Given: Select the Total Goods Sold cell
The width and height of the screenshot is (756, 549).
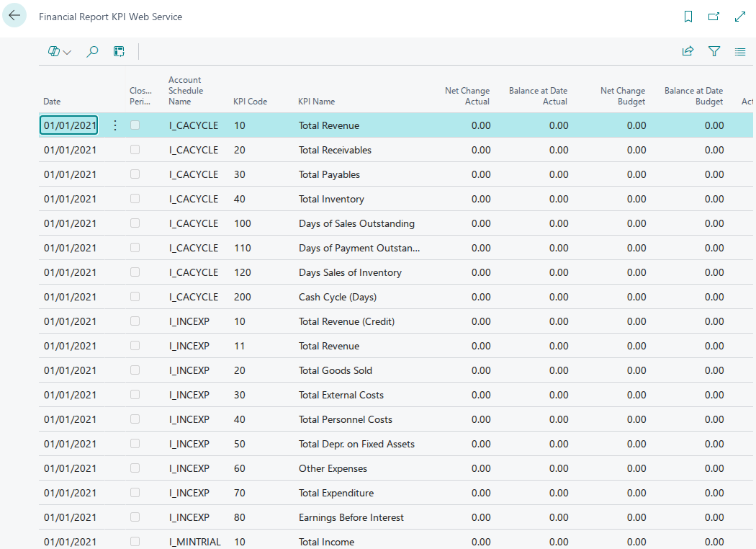Looking at the screenshot, I should [335, 370].
